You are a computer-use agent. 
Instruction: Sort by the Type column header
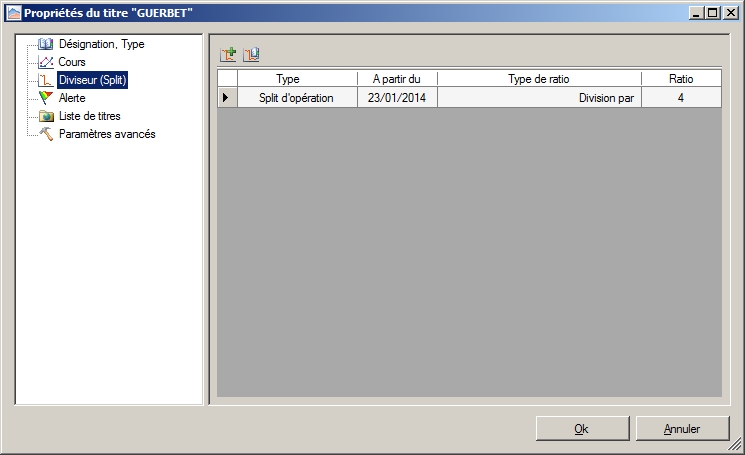coord(297,78)
